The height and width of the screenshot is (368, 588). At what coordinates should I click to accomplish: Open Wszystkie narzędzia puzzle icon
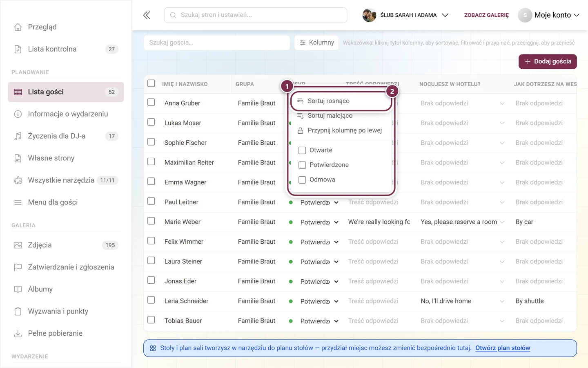pyautogui.click(x=18, y=180)
